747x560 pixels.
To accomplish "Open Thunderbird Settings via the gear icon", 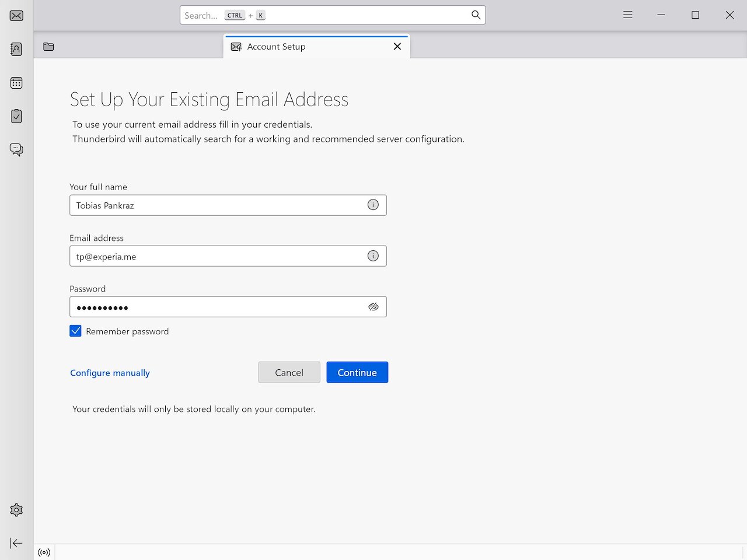I will pyautogui.click(x=16, y=509).
